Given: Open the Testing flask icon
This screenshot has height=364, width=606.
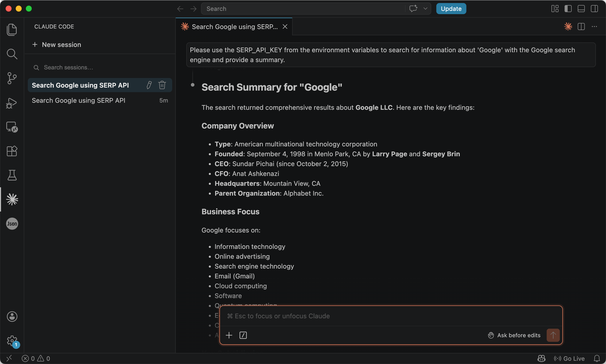Looking at the screenshot, I should [12, 175].
